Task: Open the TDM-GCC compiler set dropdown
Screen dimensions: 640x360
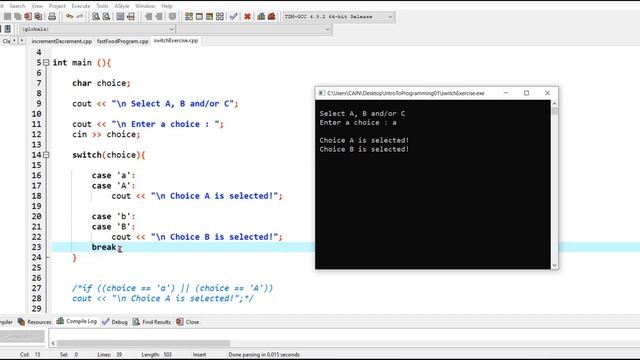Action: pos(339,17)
